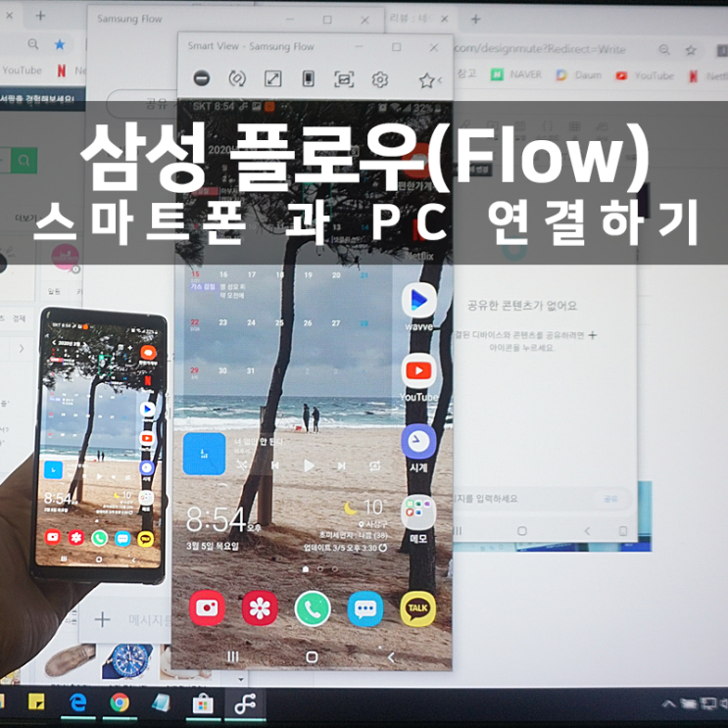This screenshot has width=728, height=728.
Task: Skip to previous track in music widget
Action: click(275, 465)
